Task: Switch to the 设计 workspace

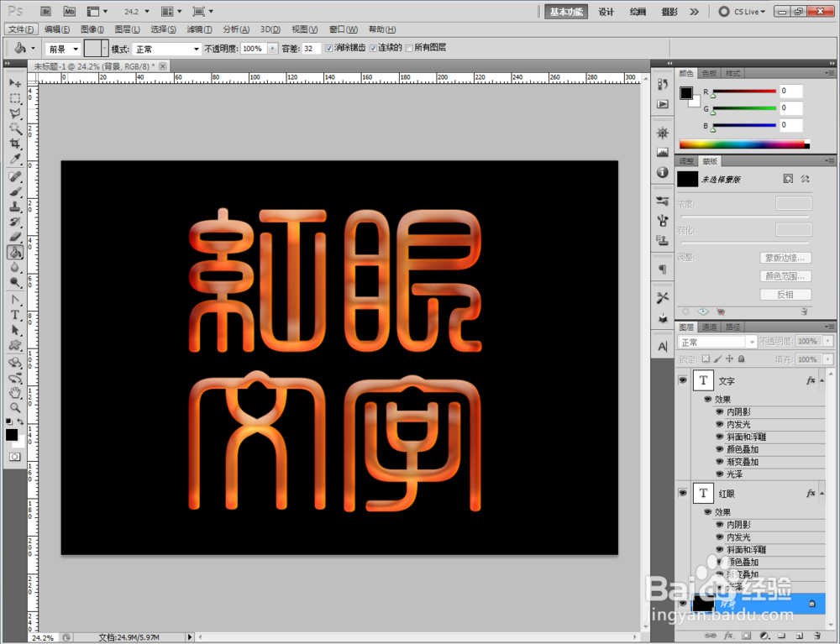Action: point(606,12)
